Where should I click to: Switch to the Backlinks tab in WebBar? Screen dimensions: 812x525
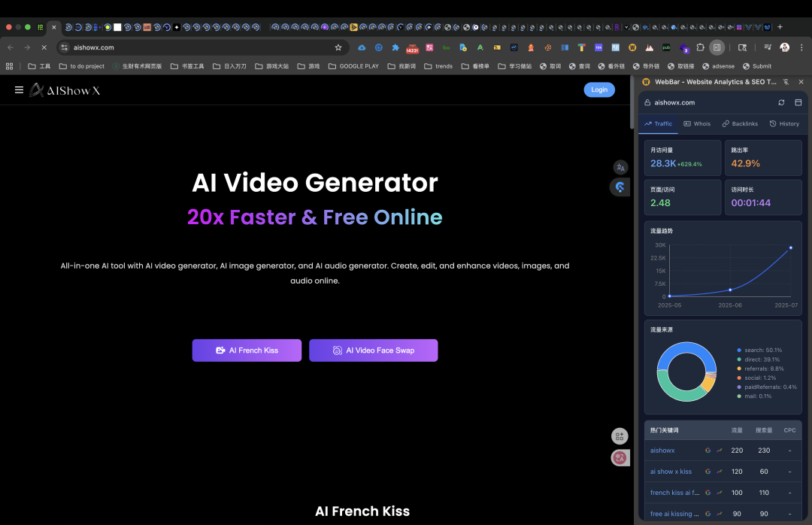[x=740, y=124]
